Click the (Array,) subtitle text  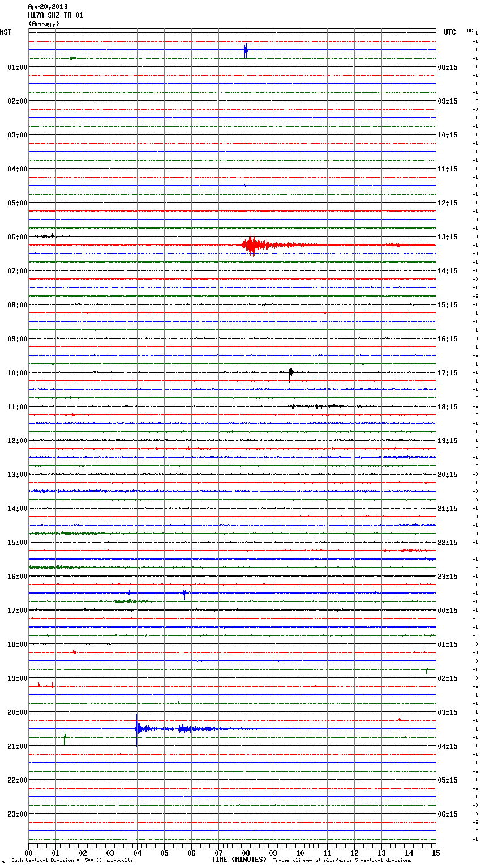click(44, 24)
